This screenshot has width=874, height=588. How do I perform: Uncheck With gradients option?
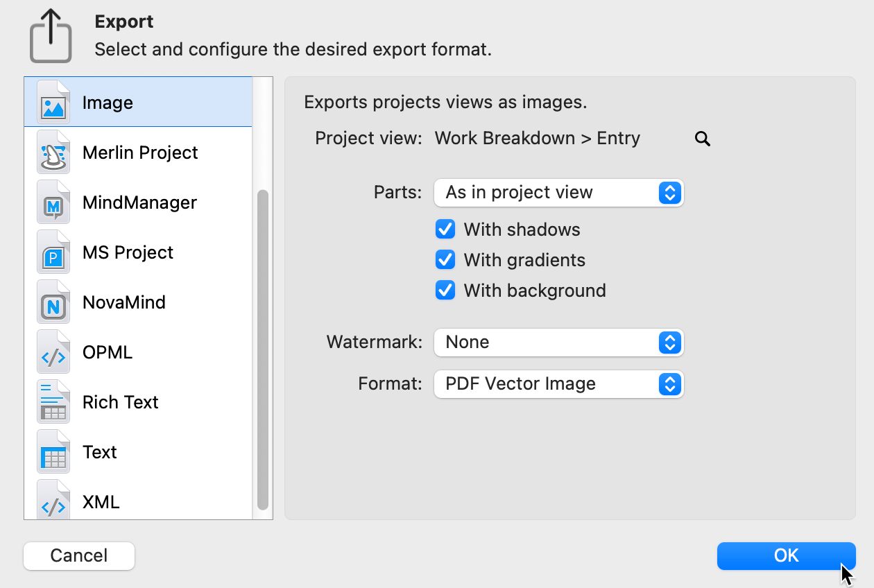[445, 260]
